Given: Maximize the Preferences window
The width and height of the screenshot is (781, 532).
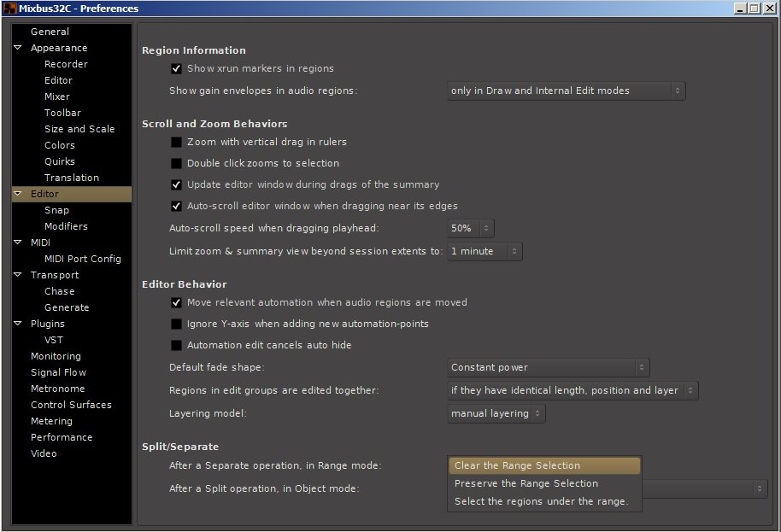Looking at the screenshot, I should click(755, 9).
